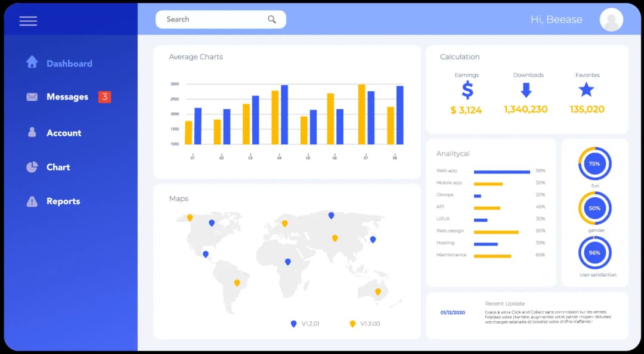The width and height of the screenshot is (644, 354).
Task: Click inside the Search input field
Action: click(209, 20)
